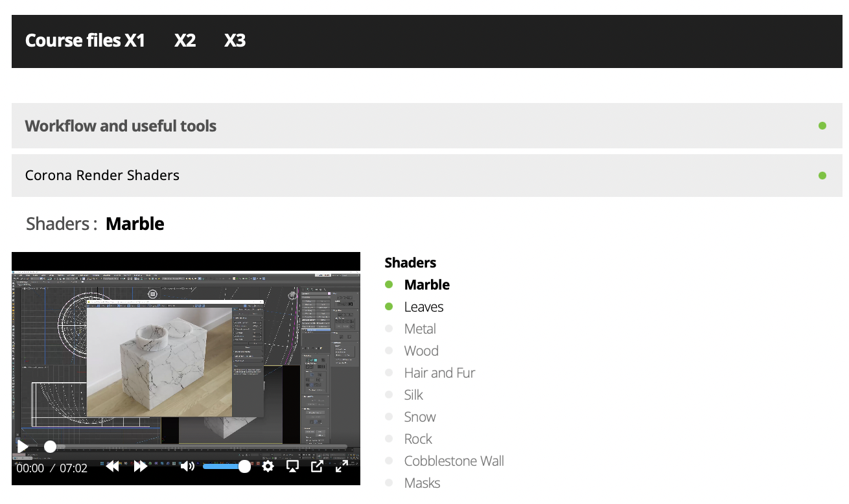Screen dimensions: 849x504
Task: Click the green dot beside Corona Render Shaders
Action: click(822, 175)
